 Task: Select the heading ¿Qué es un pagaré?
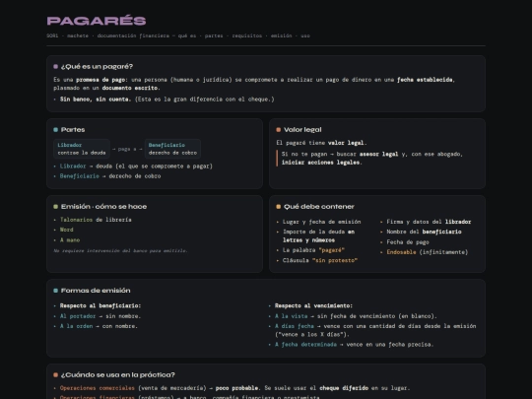coord(97,67)
